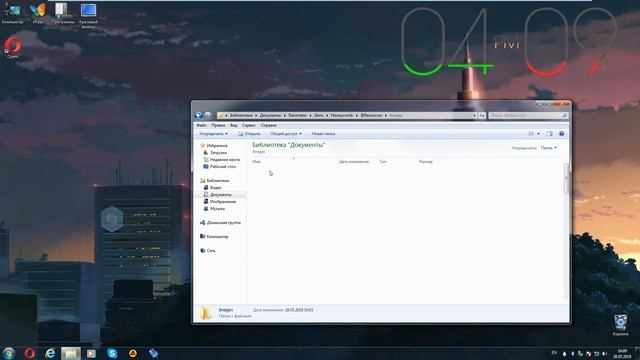This screenshot has height=360, width=640.
Task: Click the address bar refresh button
Action: (482, 116)
